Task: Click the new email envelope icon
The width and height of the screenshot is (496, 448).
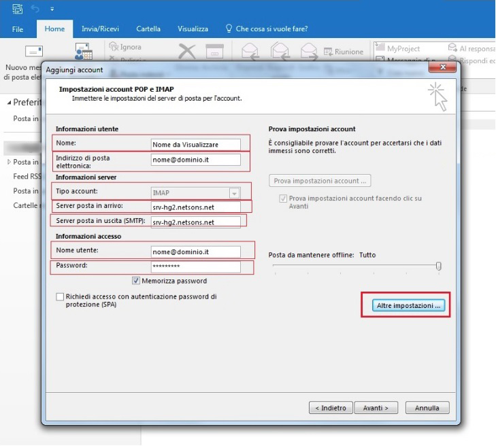Action: pos(33,52)
